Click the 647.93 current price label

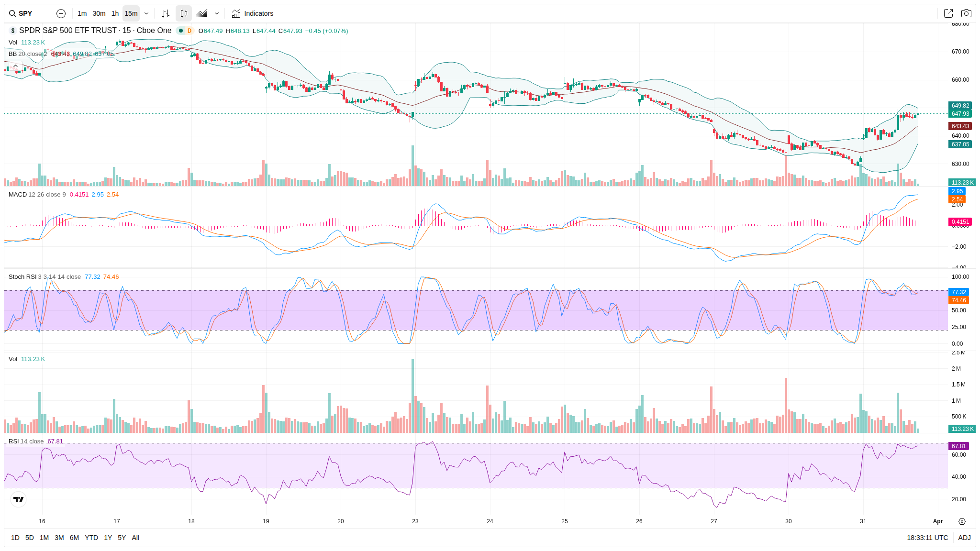tap(960, 114)
